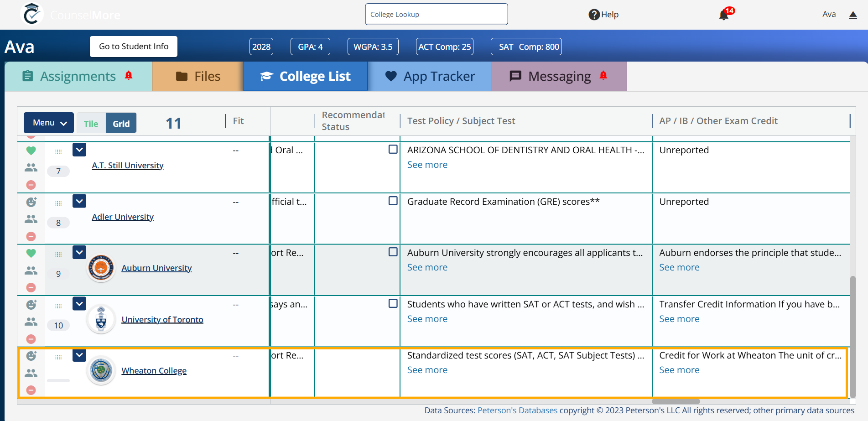
Task: Click the horizontal scrollbar below the grid
Action: (x=676, y=401)
